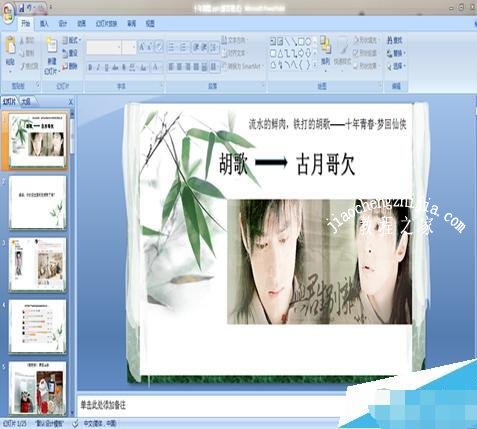Expand the shapes gallery More arrow
This screenshot has height=429, width=477.
click(315, 65)
